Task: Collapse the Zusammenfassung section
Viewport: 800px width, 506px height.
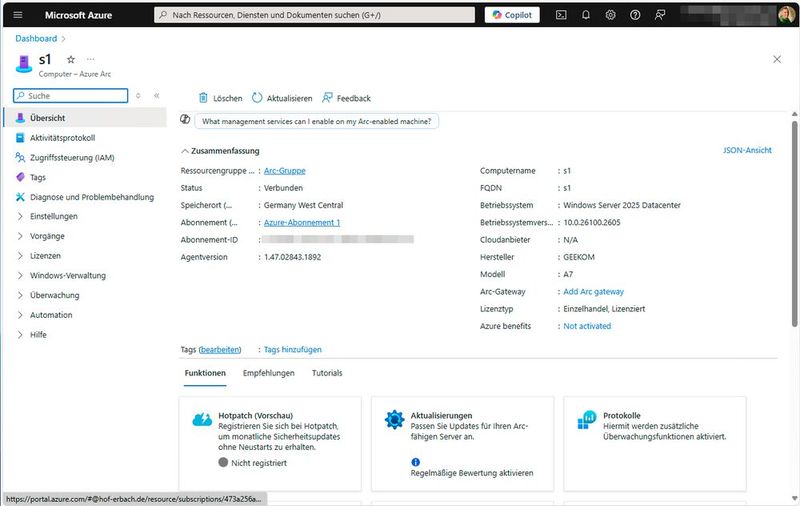Action: pyautogui.click(x=220, y=151)
